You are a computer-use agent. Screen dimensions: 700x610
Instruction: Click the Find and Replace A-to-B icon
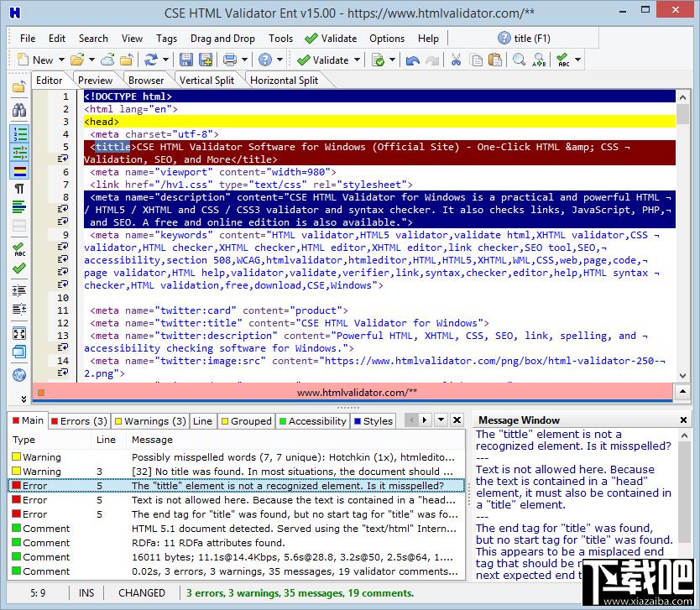tap(539, 60)
